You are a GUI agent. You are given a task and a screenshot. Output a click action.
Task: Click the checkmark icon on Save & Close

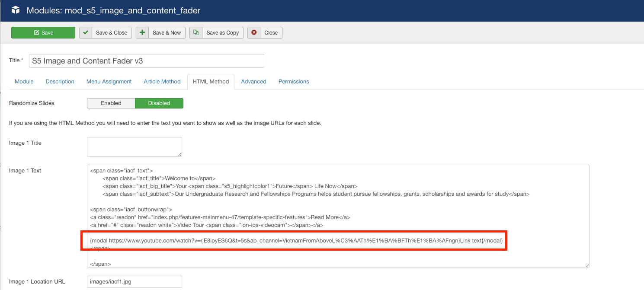click(x=86, y=33)
